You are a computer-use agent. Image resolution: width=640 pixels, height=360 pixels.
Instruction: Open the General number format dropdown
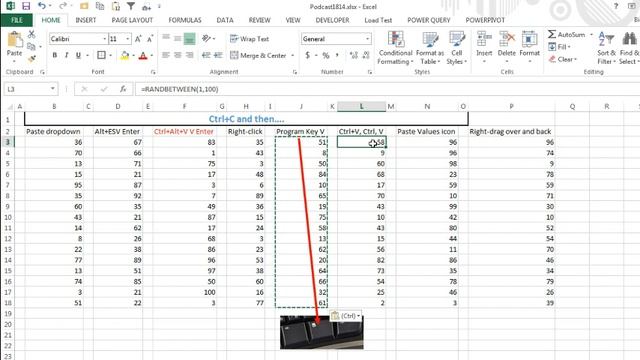click(368, 39)
